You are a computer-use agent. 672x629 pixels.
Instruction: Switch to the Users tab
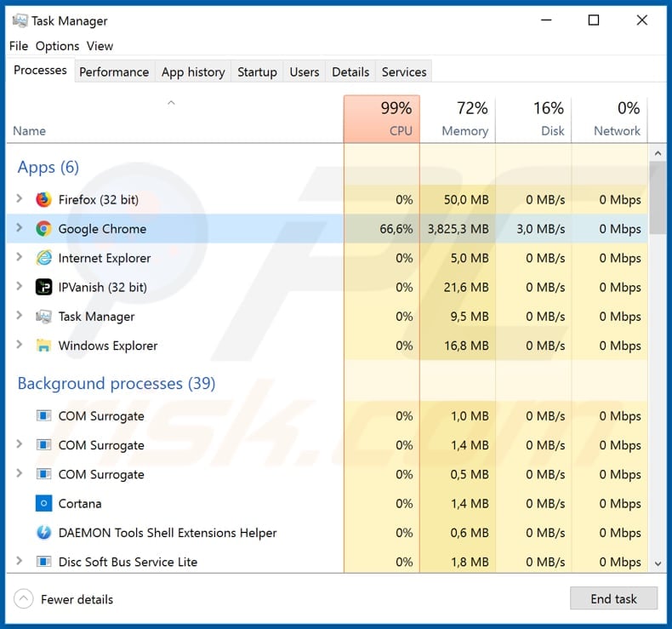[305, 72]
